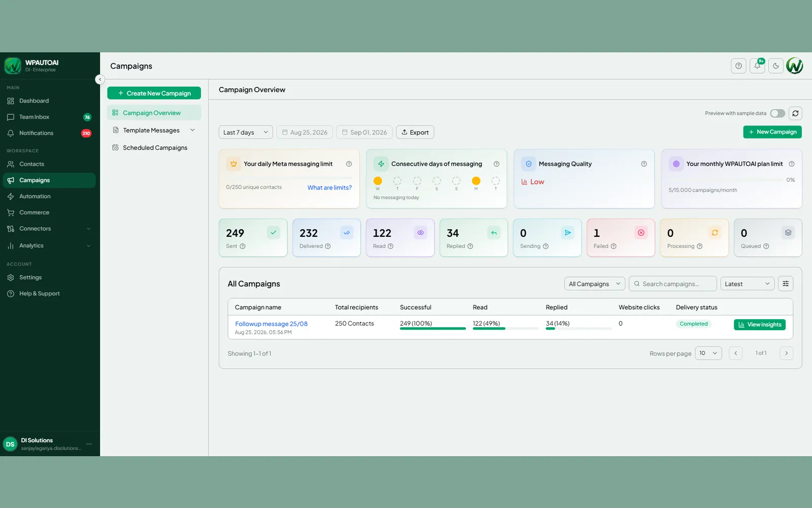Viewport: 812px width, 508px height.
Task: Collapse the sidebar with the arrow handle
Action: coord(100,79)
